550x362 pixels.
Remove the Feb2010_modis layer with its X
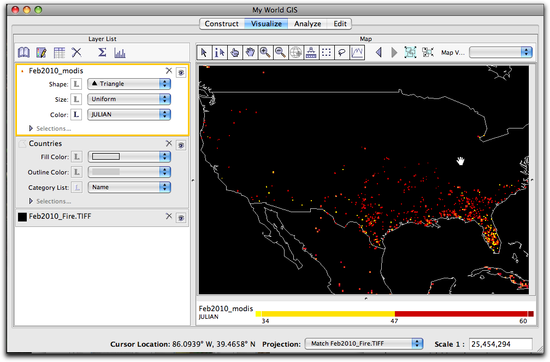(169, 71)
